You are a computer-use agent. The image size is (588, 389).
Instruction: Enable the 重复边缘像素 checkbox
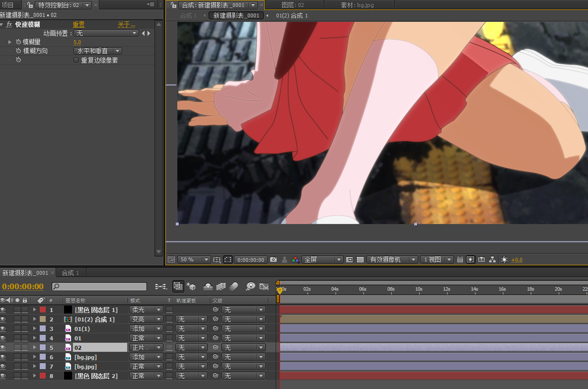(76, 60)
